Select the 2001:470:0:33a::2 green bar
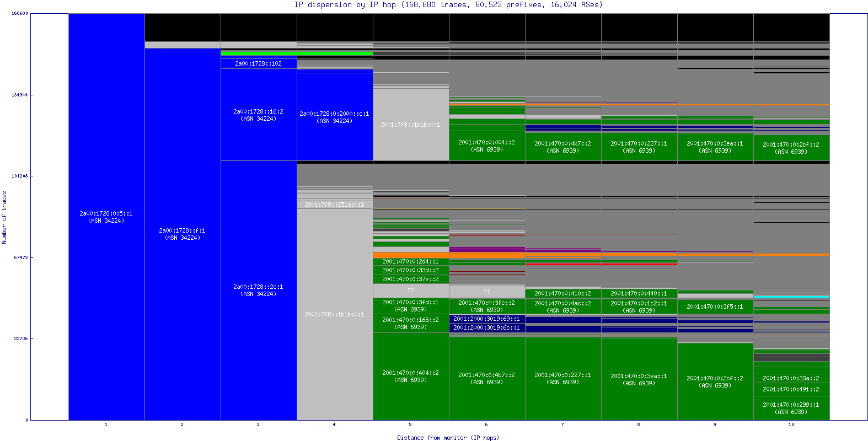868x441 pixels. 791,378
